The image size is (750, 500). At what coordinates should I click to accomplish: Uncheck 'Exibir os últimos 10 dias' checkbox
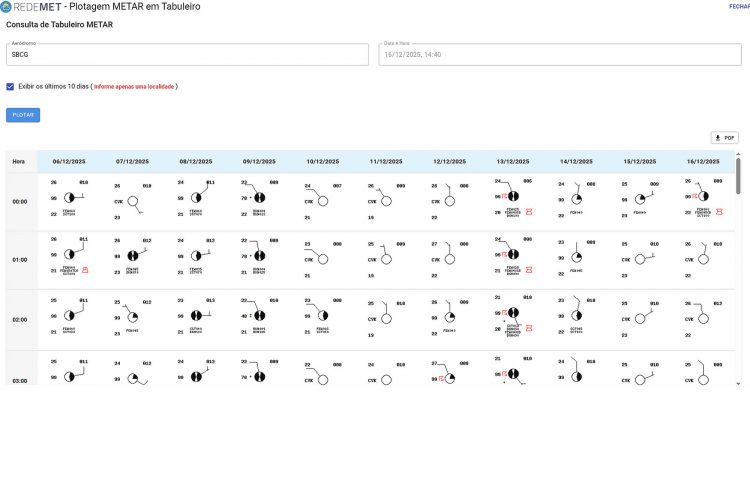click(11, 87)
